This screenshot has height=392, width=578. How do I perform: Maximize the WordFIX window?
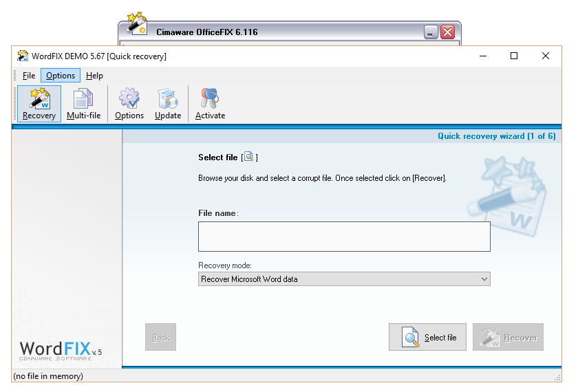[514, 56]
